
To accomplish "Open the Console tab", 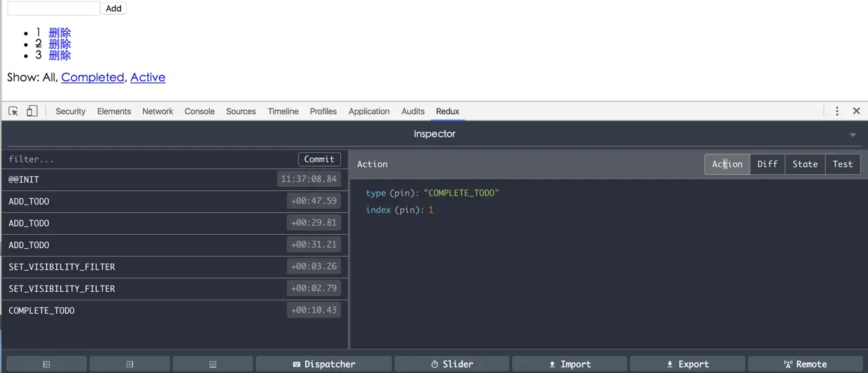I will pos(199,111).
